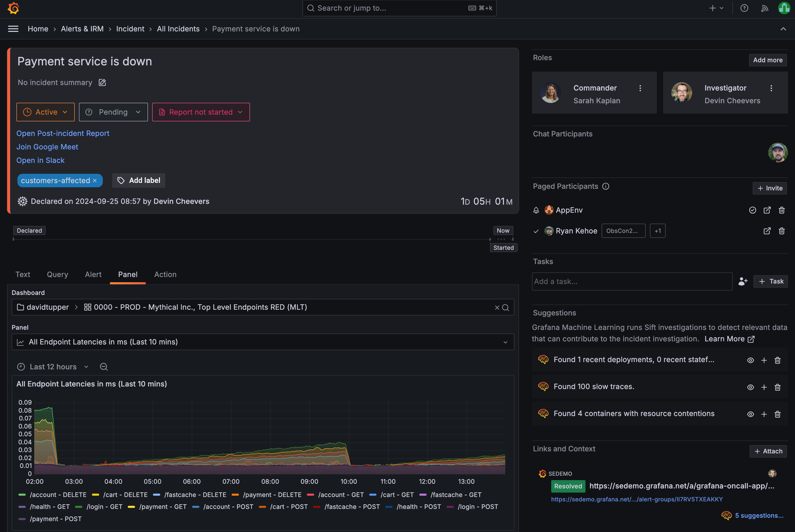Open the help menu via question mark icon
Screen dimensions: 795x532
pyautogui.click(x=744, y=8)
